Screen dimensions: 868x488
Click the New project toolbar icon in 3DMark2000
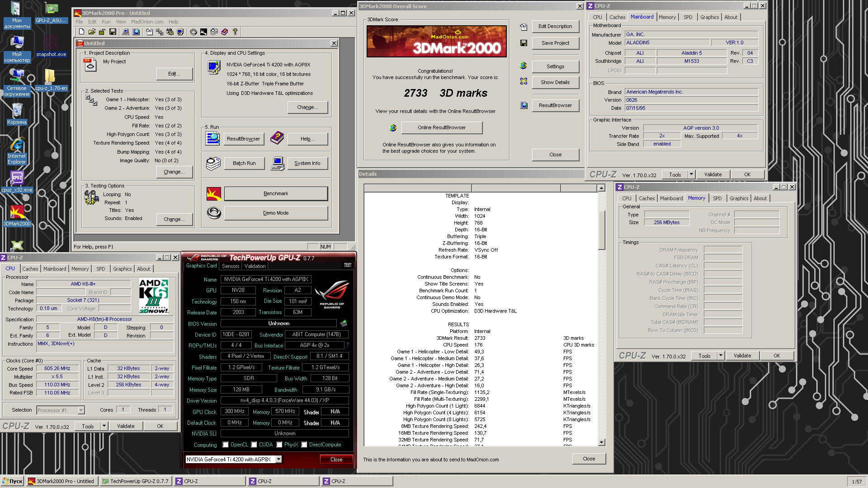[x=81, y=32]
